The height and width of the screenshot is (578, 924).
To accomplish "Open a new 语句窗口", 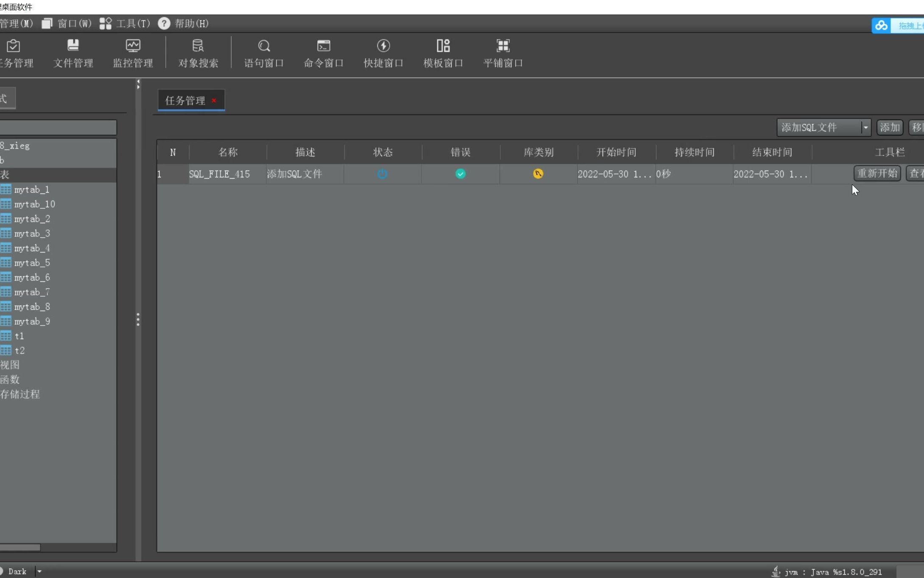I will 263,52.
